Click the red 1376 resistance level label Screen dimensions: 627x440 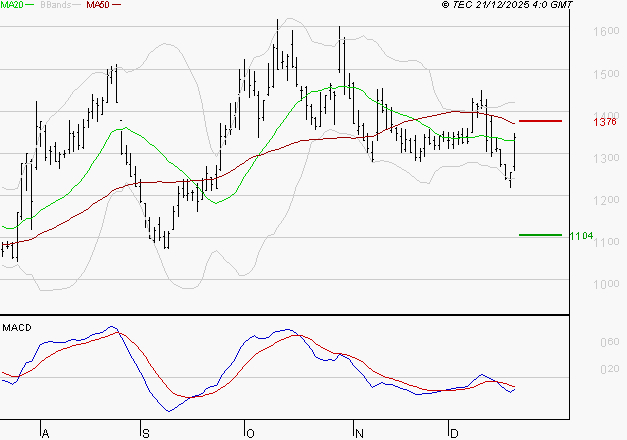tap(605, 122)
